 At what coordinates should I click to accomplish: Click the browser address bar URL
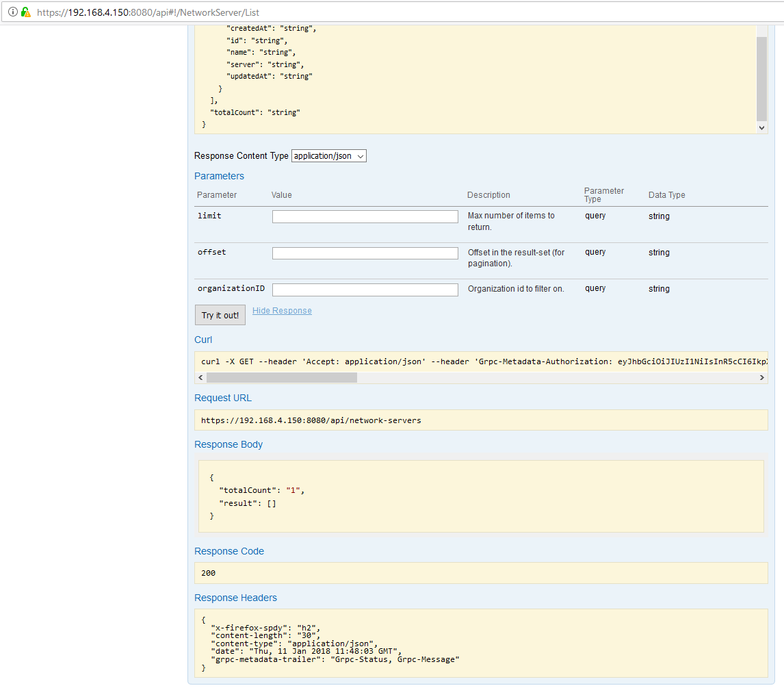pos(148,12)
